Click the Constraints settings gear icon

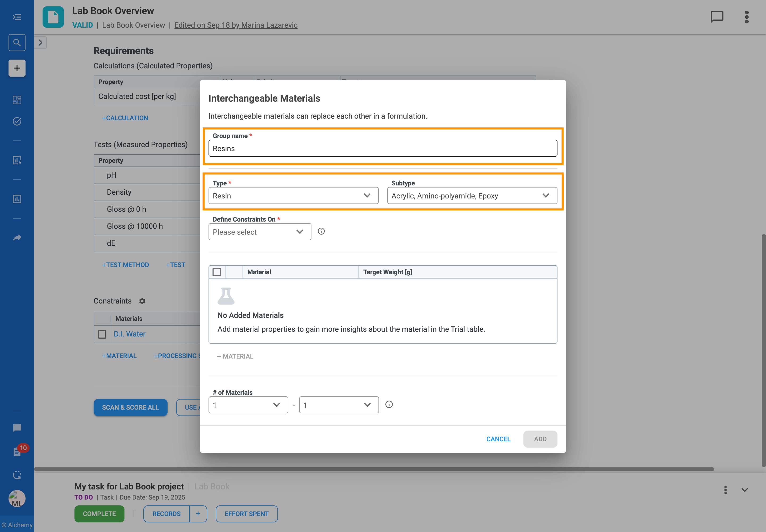click(x=142, y=301)
